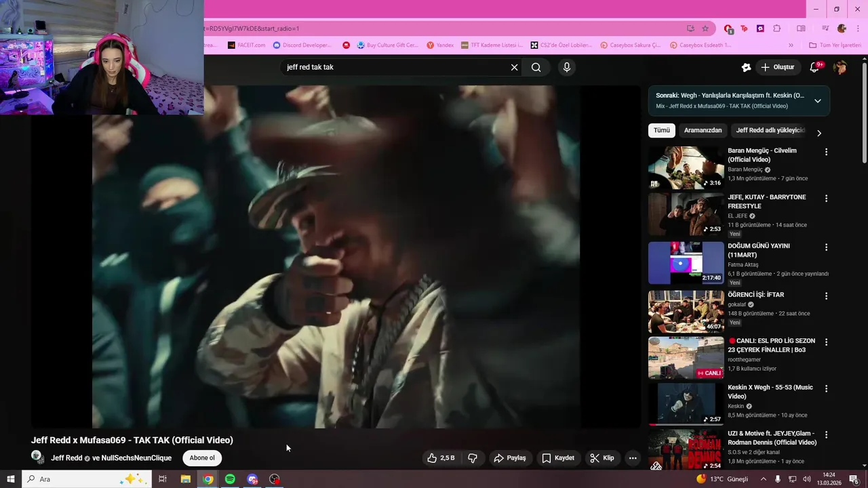Open CS2'de Özel Lobilen bookmark
This screenshot has width=868, height=488.
[561, 45]
